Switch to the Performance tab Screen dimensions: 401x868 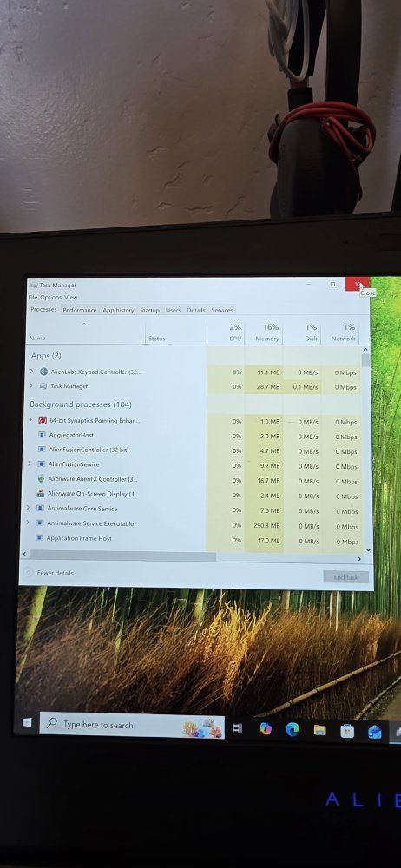click(x=80, y=310)
